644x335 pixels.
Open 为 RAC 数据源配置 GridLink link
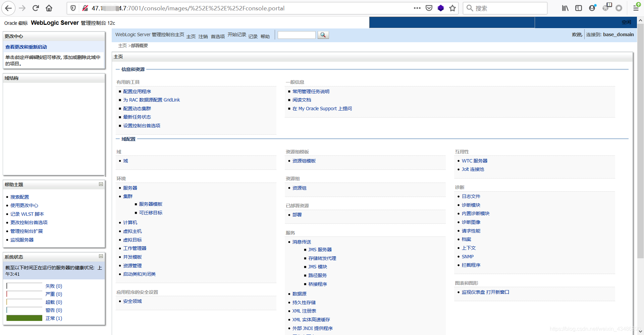click(151, 100)
